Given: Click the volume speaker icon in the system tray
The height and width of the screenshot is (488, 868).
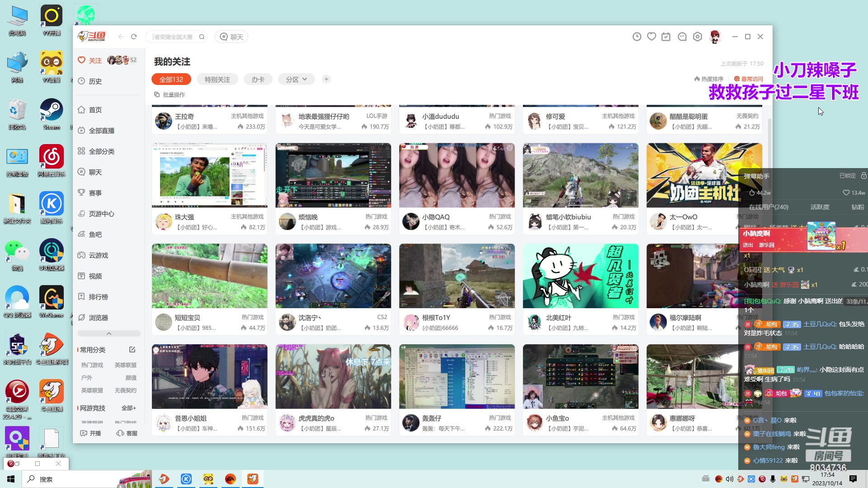Looking at the screenshot, I should (x=730, y=479).
